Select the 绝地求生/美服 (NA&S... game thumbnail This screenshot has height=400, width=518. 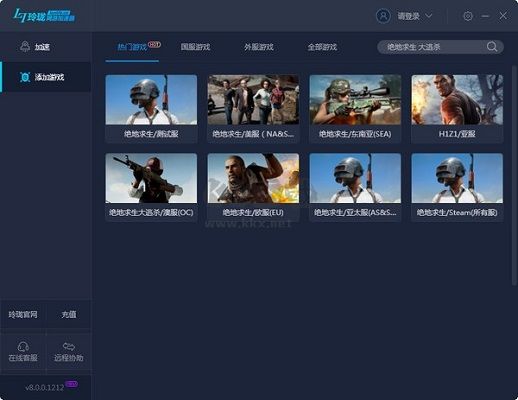tap(253, 100)
